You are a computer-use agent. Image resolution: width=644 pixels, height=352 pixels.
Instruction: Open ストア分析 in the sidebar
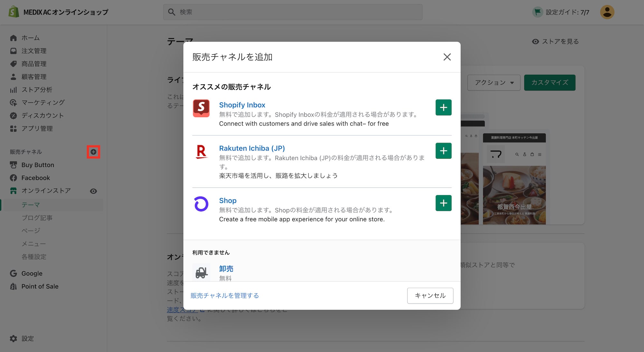(x=37, y=90)
